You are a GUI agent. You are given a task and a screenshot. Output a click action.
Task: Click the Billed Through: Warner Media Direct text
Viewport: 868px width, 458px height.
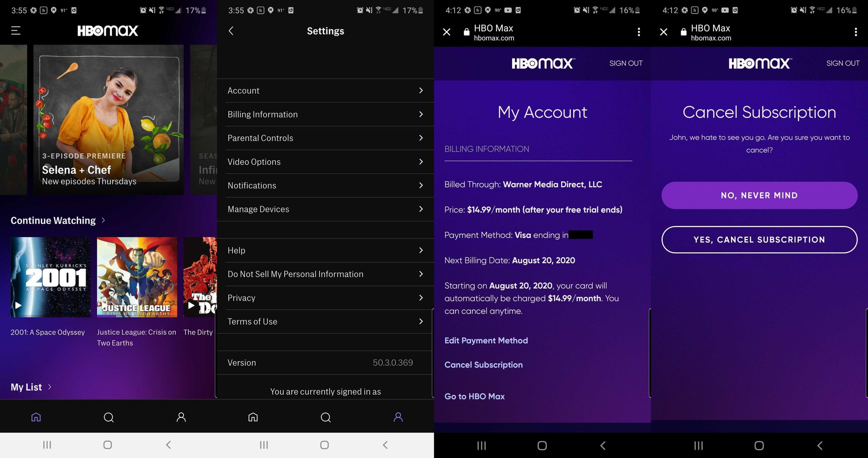tap(523, 184)
